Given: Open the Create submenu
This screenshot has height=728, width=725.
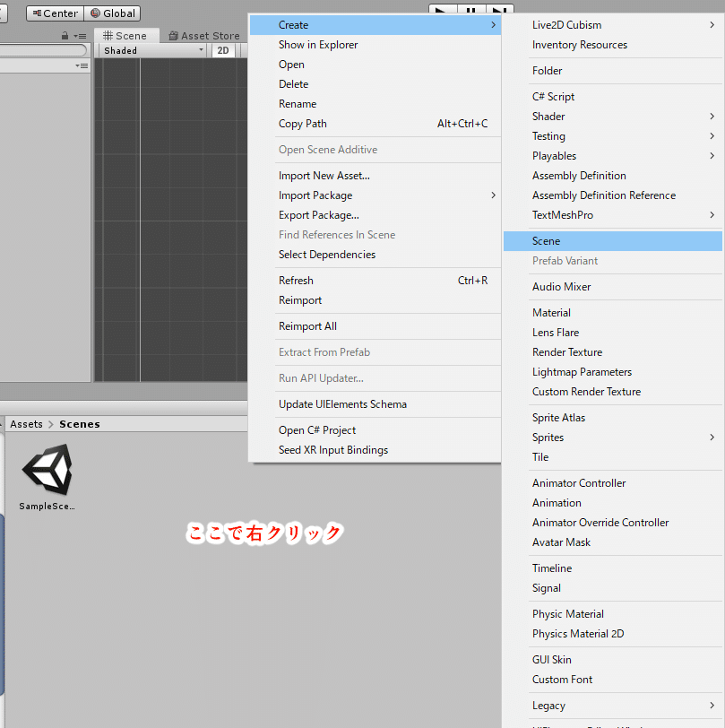Looking at the screenshot, I should (375, 25).
